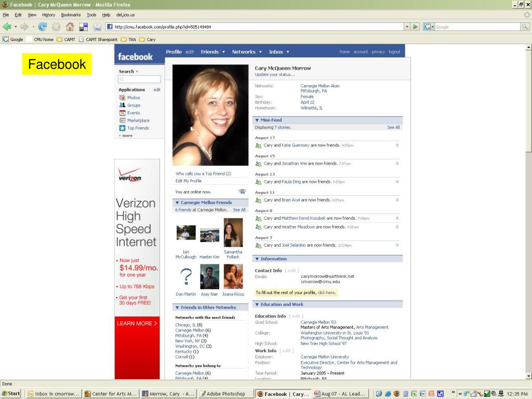Viewport: 532px width, 399px height.
Task: Go to the Firefox Home icon
Action: 70,26
